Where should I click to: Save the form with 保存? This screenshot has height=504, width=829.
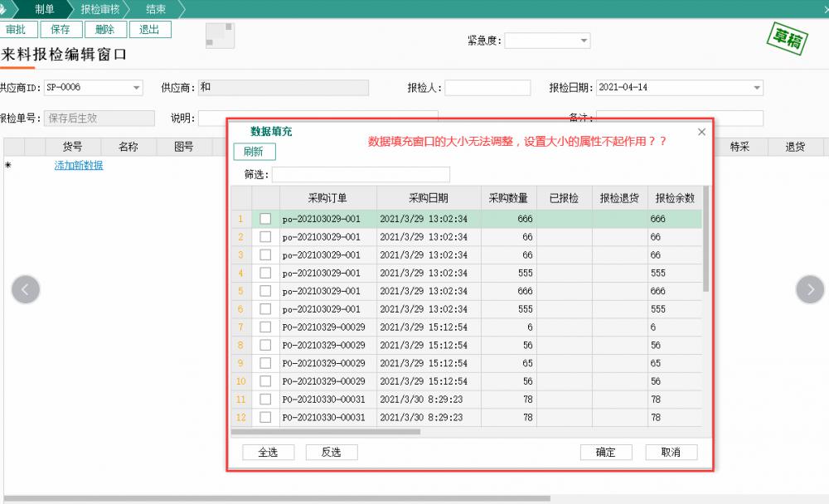click(61, 30)
